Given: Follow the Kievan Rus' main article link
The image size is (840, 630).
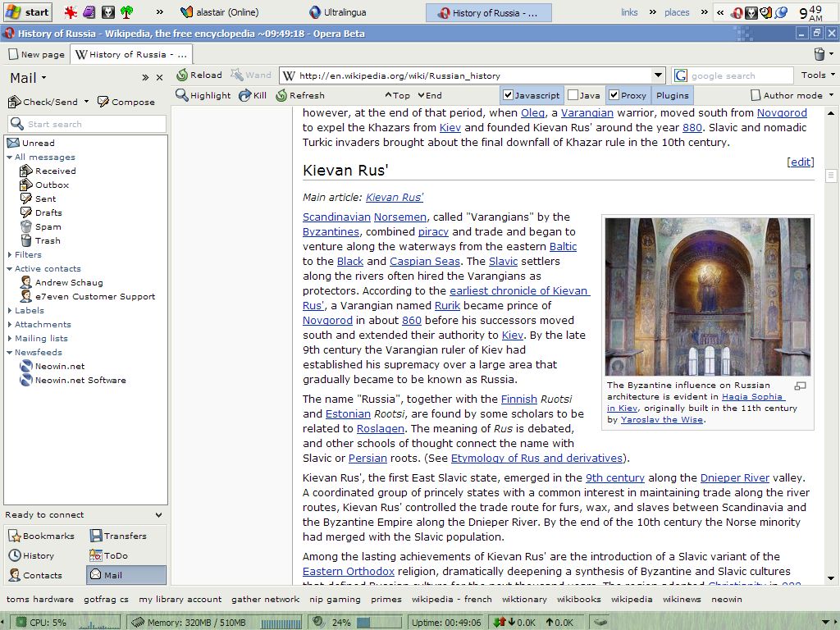Looking at the screenshot, I should 395,198.
